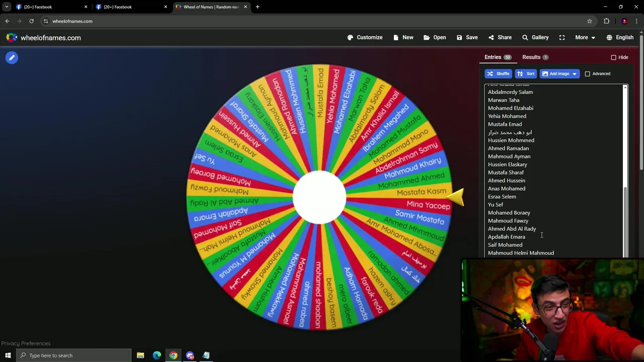
Task: Click the wheelofnames.com logo
Action: coord(43,38)
